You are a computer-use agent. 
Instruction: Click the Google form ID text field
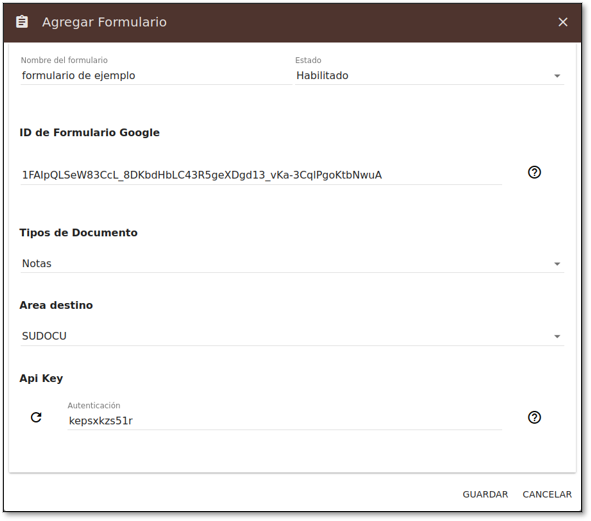(x=261, y=175)
